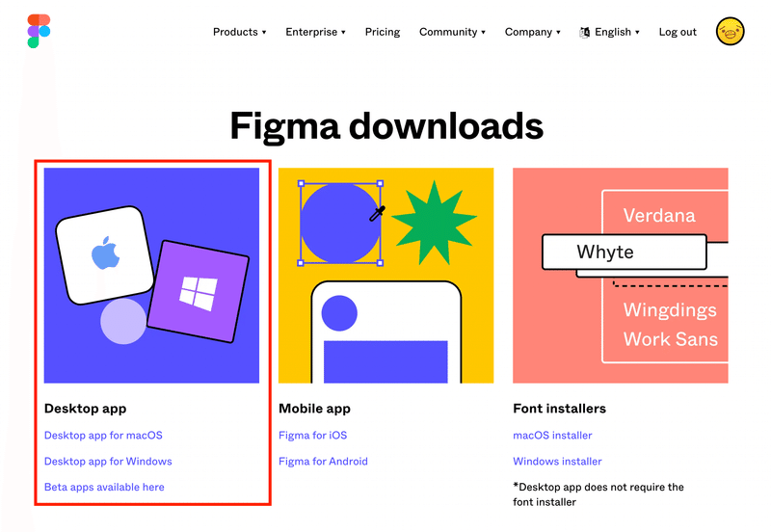
Task: Go to the Pricing page
Action: pyautogui.click(x=383, y=32)
